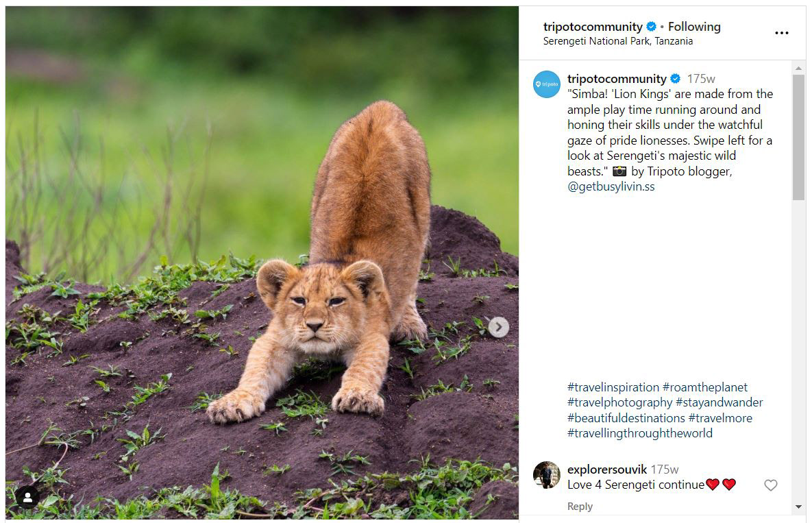Image resolution: width=812 pixels, height=523 pixels.
Task: Open the @getbusylivin.ss profile mention
Action: [x=611, y=186]
